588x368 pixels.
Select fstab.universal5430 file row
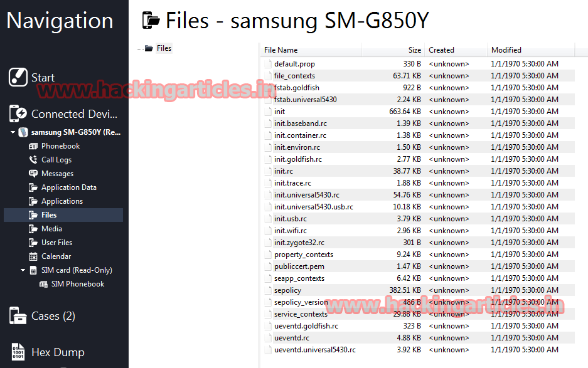pyautogui.click(x=417, y=100)
